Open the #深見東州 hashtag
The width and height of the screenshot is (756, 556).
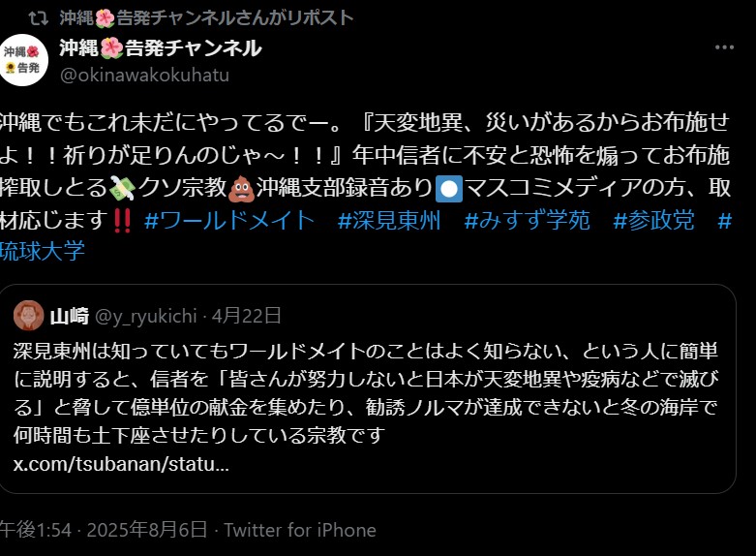pos(389,221)
